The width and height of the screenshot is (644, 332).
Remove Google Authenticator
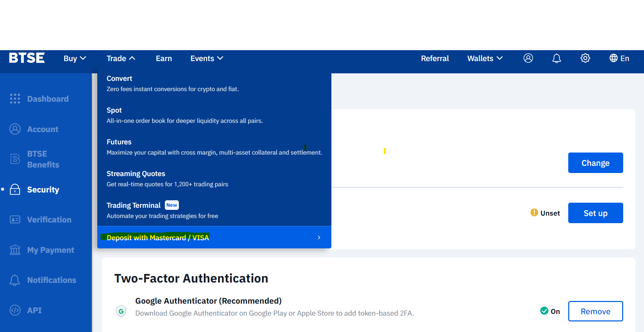coord(596,311)
